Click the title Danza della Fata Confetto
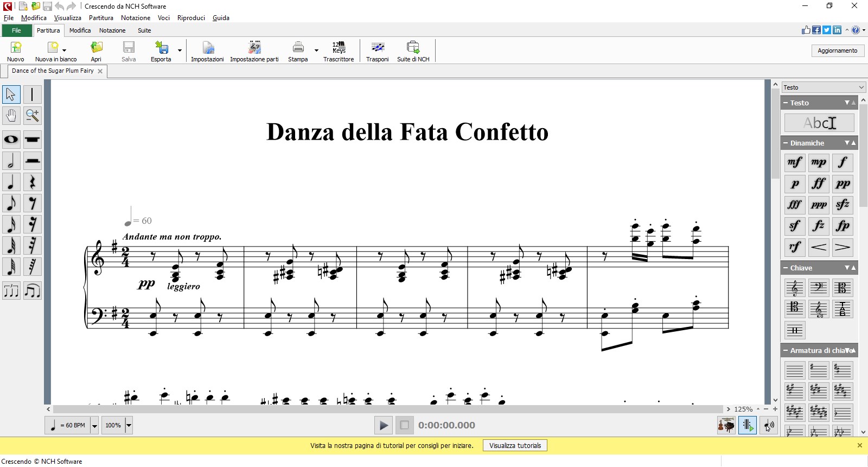 [x=407, y=132]
